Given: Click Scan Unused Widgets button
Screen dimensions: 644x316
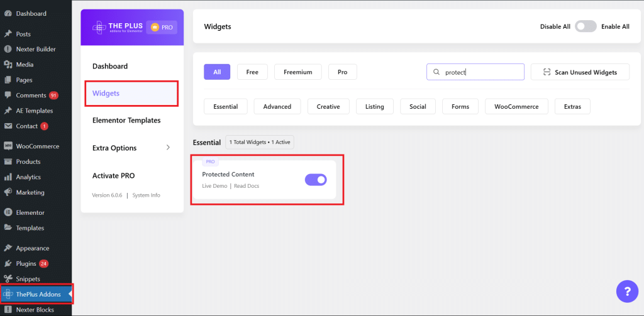Looking at the screenshot, I should click(580, 72).
